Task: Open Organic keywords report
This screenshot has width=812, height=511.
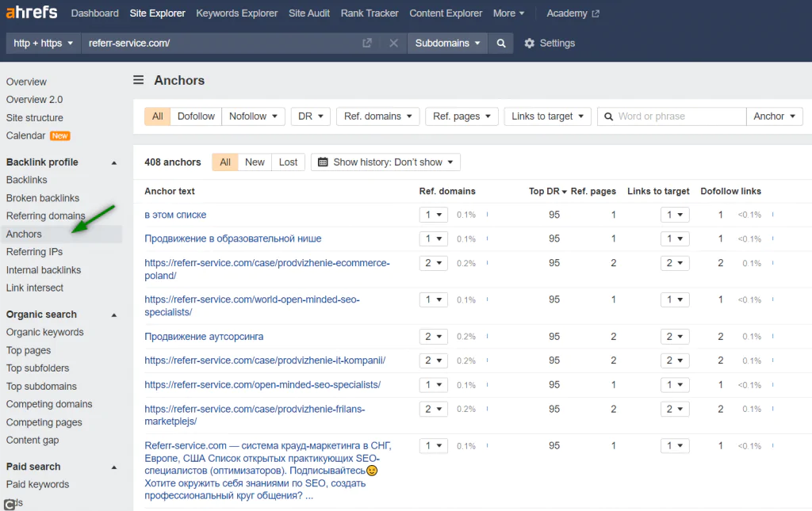Action: 44,332
